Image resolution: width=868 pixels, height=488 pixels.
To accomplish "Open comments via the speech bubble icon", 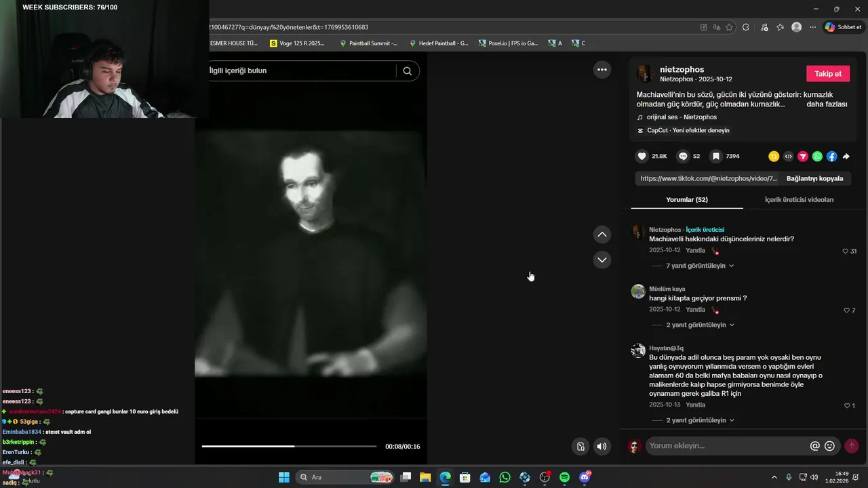I will pos(683,156).
